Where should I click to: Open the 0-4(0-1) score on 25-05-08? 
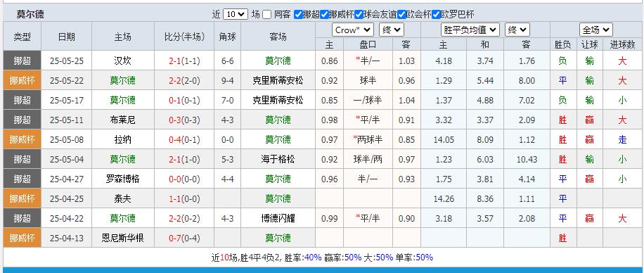click(184, 140)
